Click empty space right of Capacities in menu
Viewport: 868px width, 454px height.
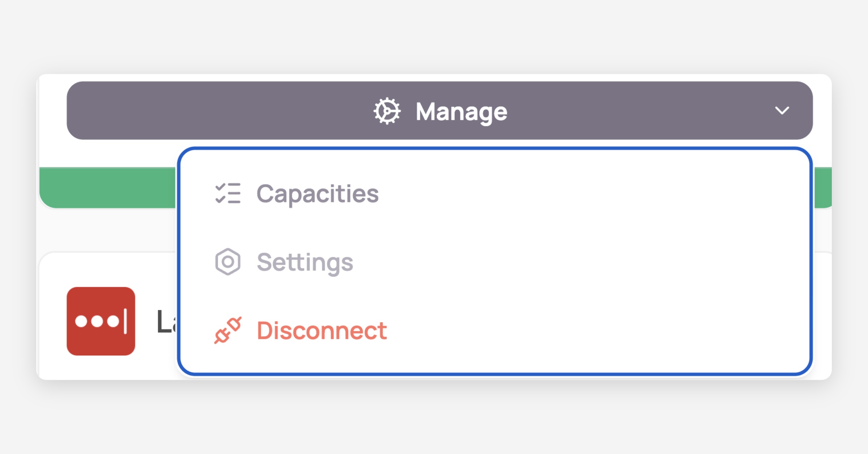point(579,194)
